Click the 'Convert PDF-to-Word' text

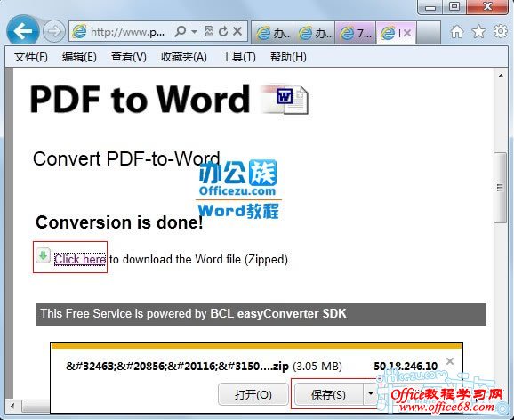(x=126, y=158)
